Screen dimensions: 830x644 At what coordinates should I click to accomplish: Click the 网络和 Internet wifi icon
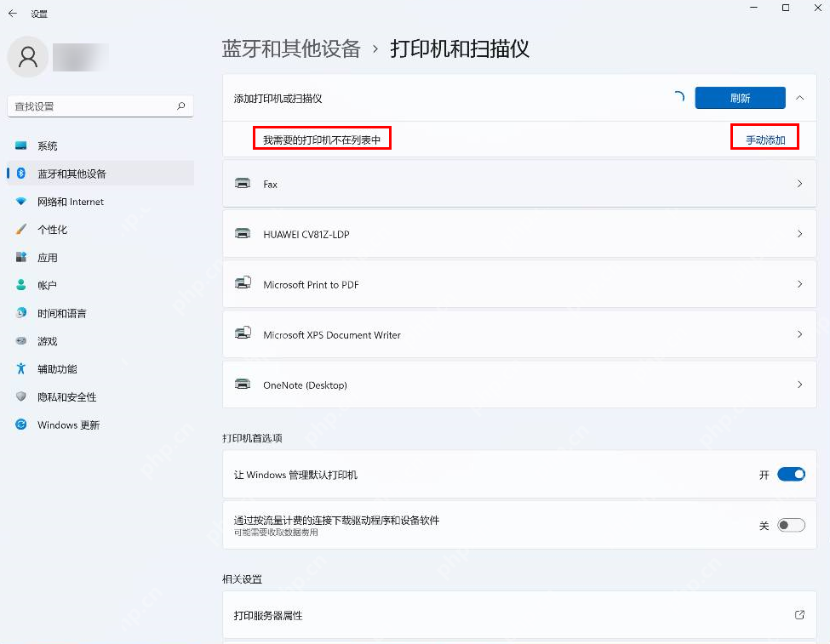pos(21,201)
